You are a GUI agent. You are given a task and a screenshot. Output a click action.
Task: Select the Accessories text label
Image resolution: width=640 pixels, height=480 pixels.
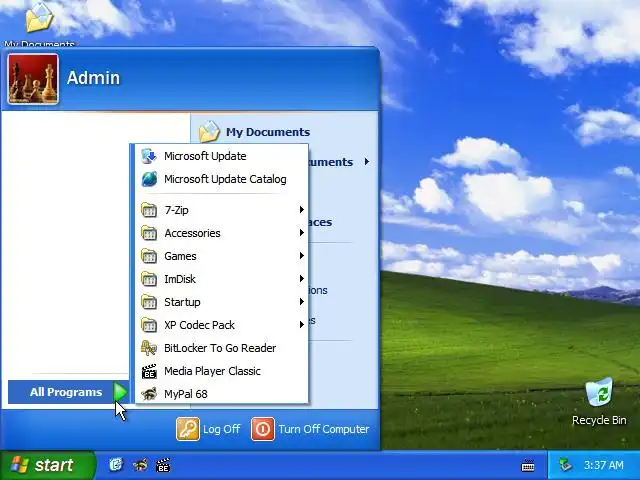click(192, 233)
